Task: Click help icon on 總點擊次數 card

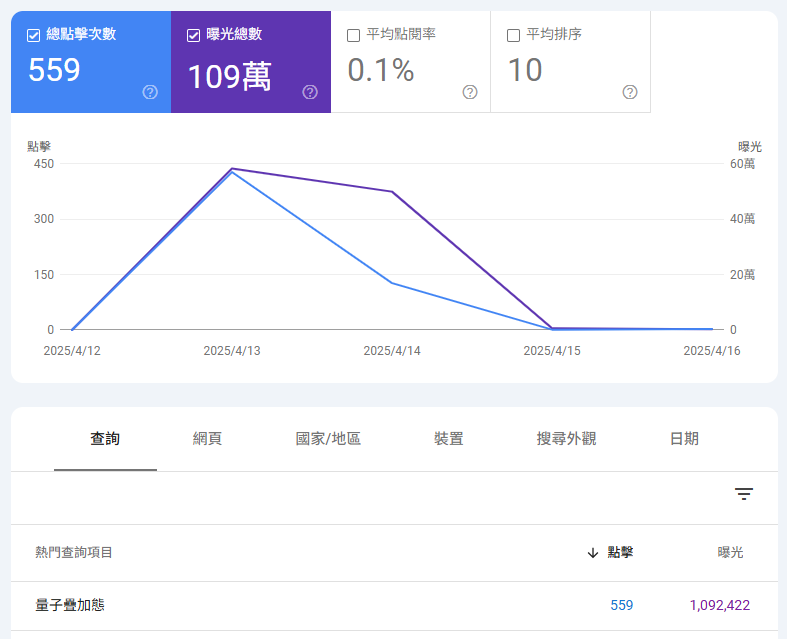Action: click(x=150, y=92)
